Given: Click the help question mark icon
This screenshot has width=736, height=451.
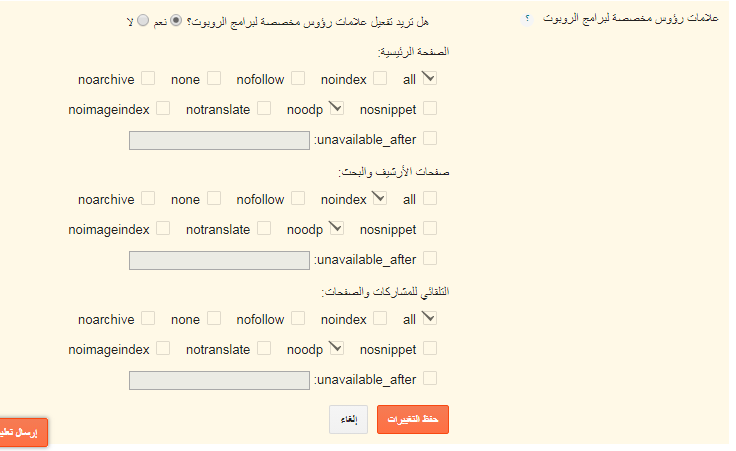Looking at the screenshot, I should pyautogui.click(x=527, y=19).
